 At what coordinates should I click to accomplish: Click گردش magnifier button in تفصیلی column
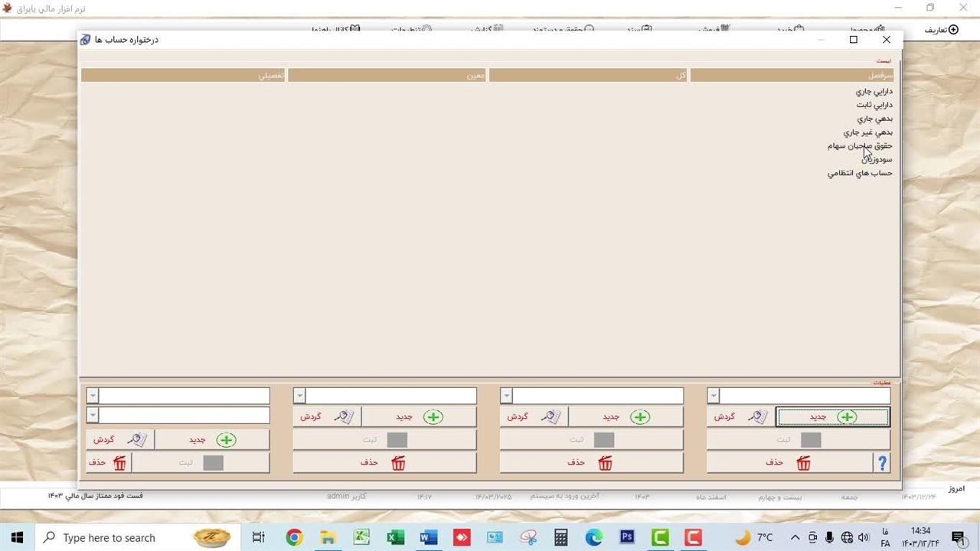coord(120,440)
